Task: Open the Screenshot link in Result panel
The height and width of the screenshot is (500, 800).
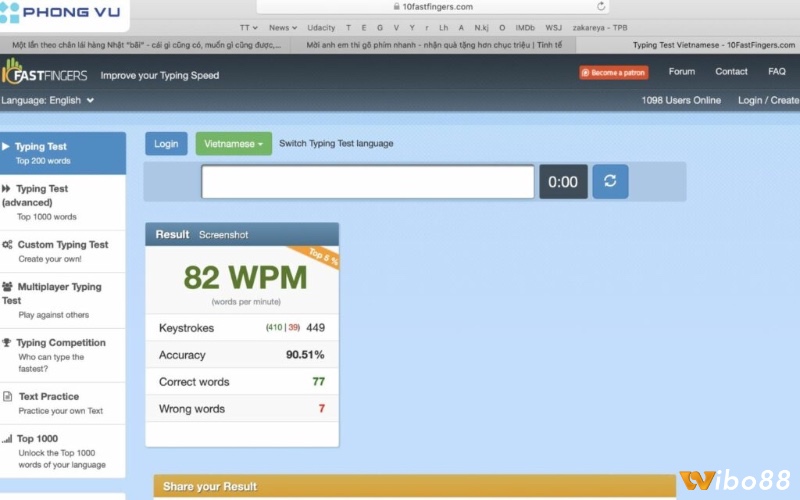Action: pyautogui.click(x=223, y=235)
